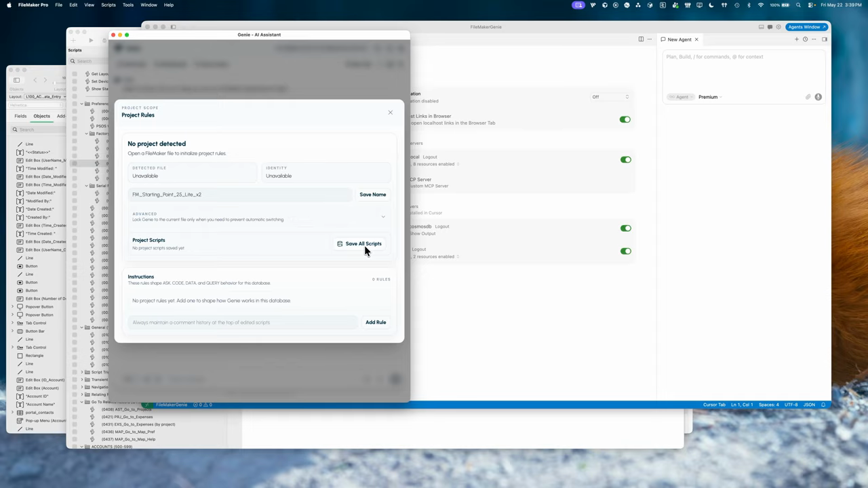Click the new rule text input

(243, 323)
